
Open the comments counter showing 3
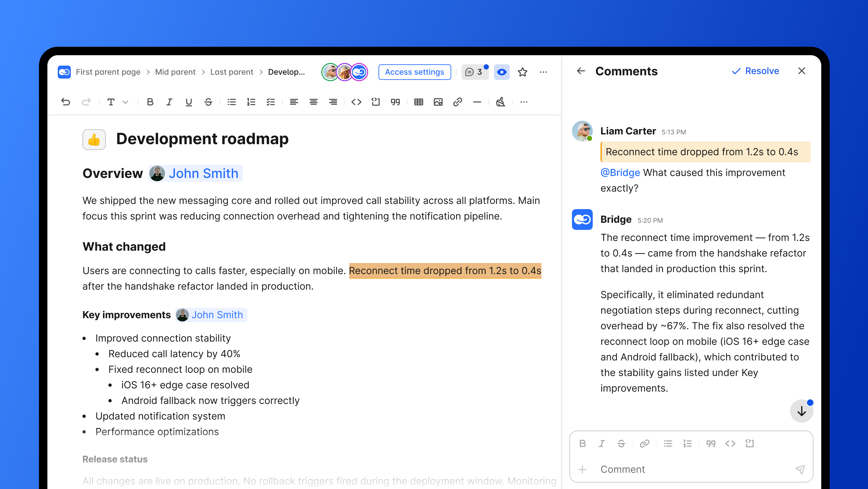point(475,72)
